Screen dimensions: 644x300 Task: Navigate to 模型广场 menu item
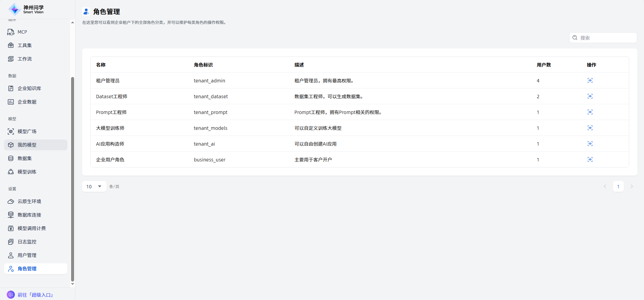click(x=27, y=132)
